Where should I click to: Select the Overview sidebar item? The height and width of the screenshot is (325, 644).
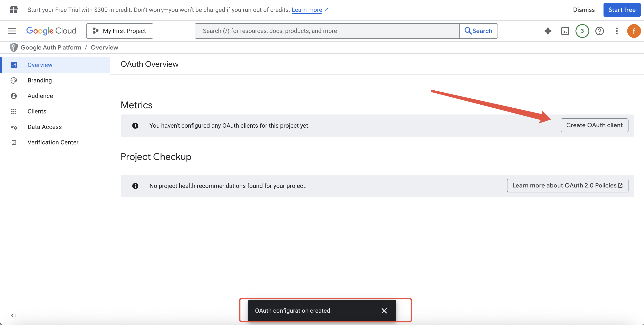click(55, 65)
